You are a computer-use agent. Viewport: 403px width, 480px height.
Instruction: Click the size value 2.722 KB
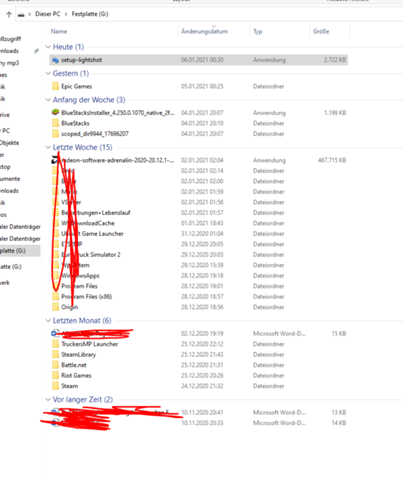(335, 60)
